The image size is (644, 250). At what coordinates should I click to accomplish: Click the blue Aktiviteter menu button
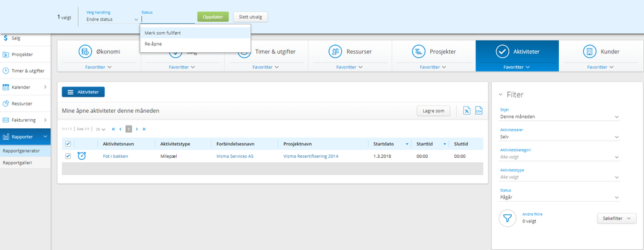pos(83,92)
